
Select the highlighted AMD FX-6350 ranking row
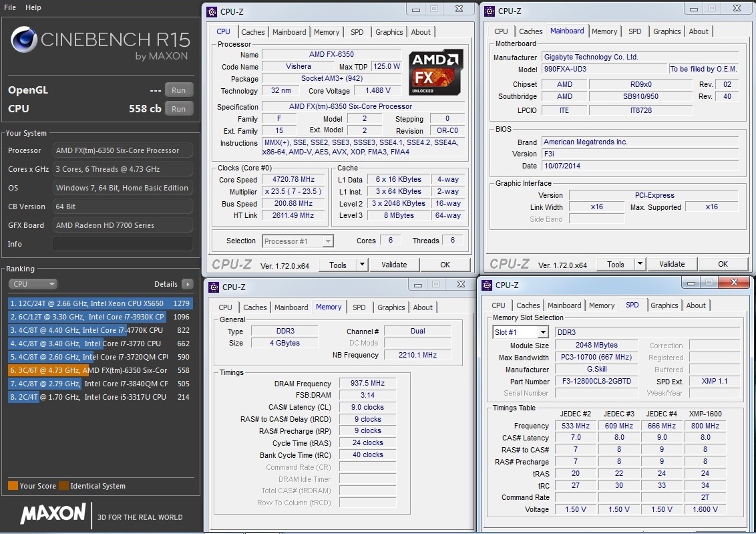(x=100, y=370)
